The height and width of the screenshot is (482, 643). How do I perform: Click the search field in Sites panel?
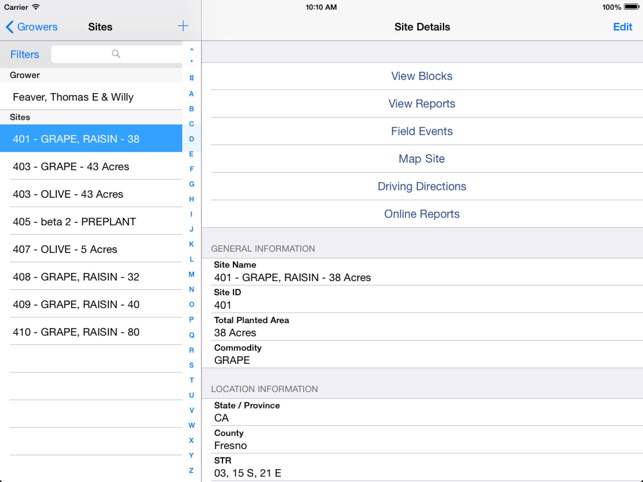coord(115,54)
